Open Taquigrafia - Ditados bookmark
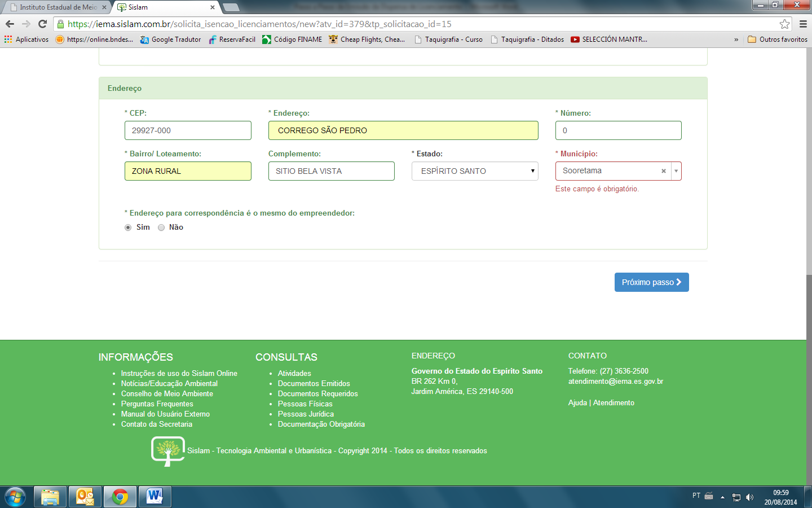 (527, 40)
